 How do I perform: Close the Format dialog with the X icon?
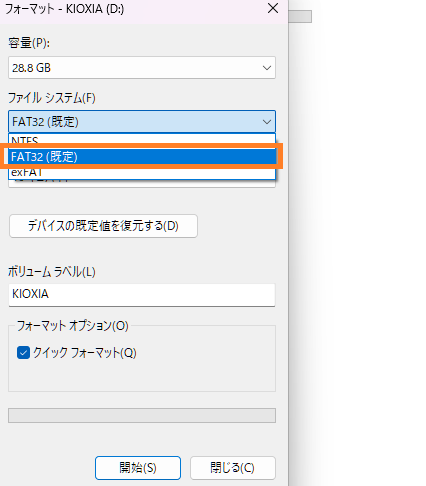click(x=273, y=8)
